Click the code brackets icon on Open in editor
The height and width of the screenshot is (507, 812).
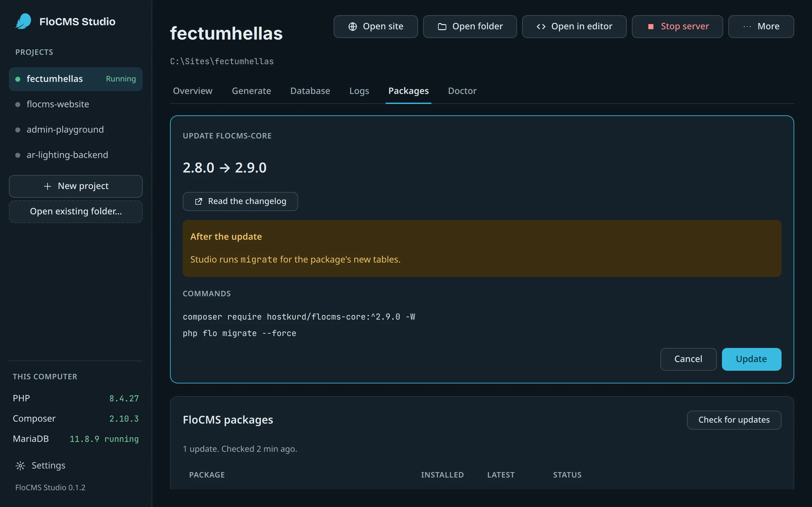[541, 27]
